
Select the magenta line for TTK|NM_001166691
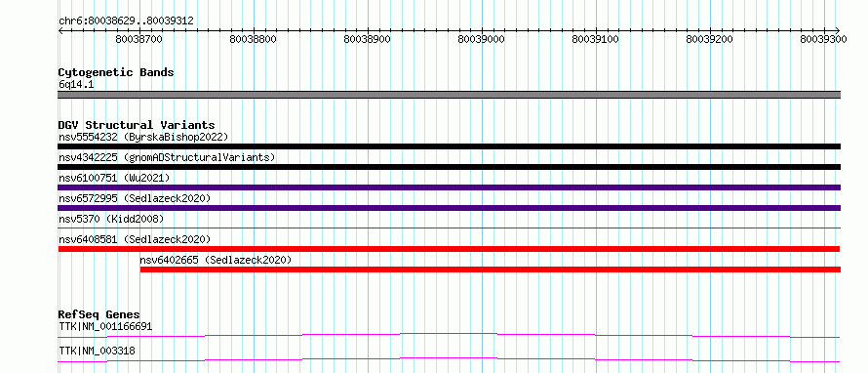pyautogui.click(x=449, y=335)
